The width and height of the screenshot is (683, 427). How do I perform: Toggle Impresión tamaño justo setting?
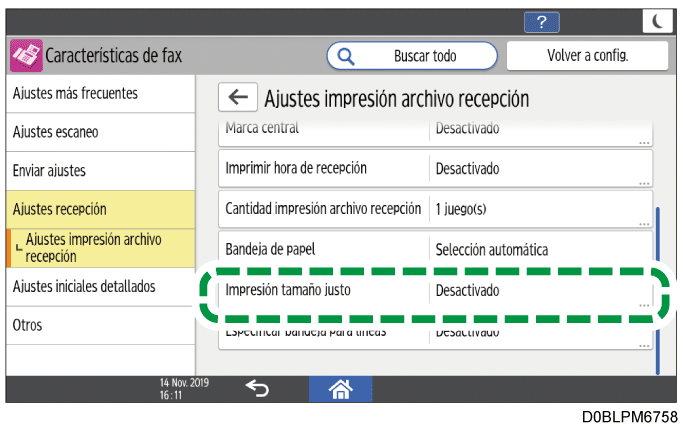click(435, 291)
